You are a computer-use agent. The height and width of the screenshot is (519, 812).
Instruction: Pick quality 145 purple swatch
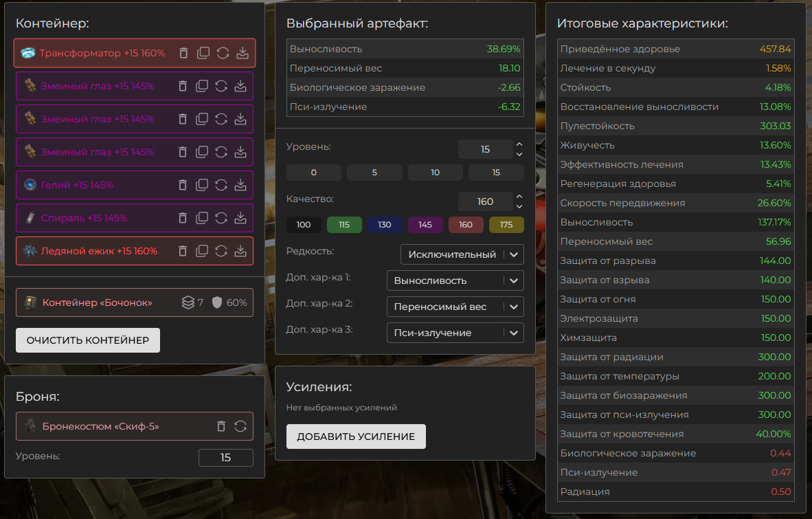(425, 225)
